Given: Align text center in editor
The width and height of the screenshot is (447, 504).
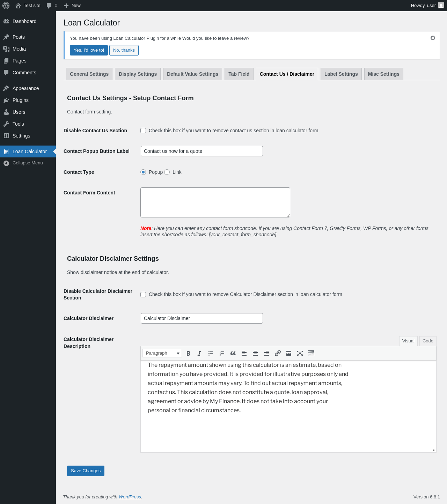Looking at the screenshot, I should pos(255,353).
